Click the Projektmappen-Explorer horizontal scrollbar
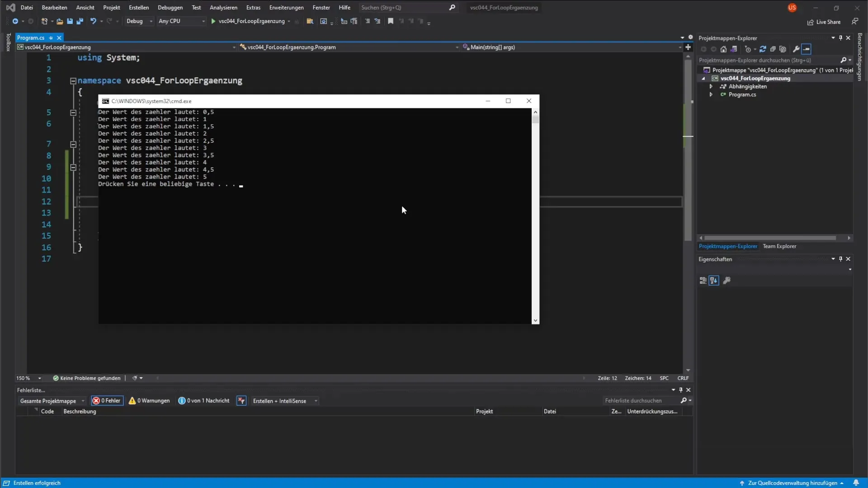This screenshot has height=488, width=868. tap(770, 238)
